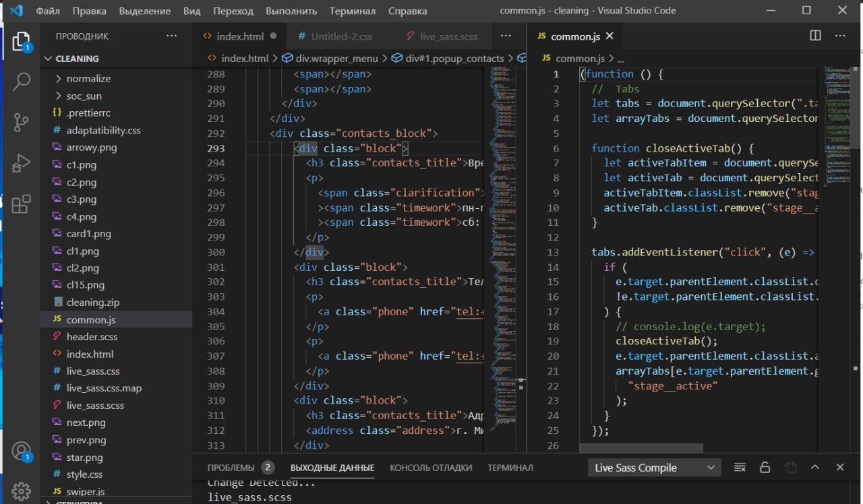This screenshot has height=504, width=863.
Task: Open the Source Control view
Action: click(x=22, y=123)
